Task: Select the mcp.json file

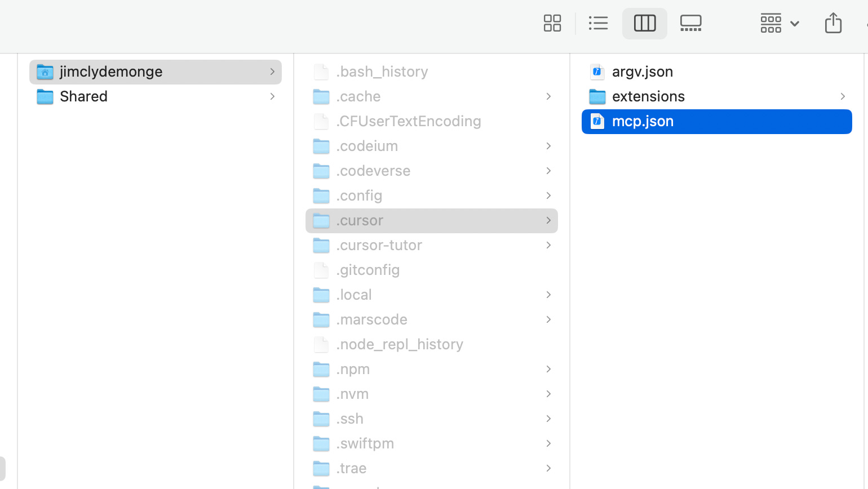Action: (643, 121)
